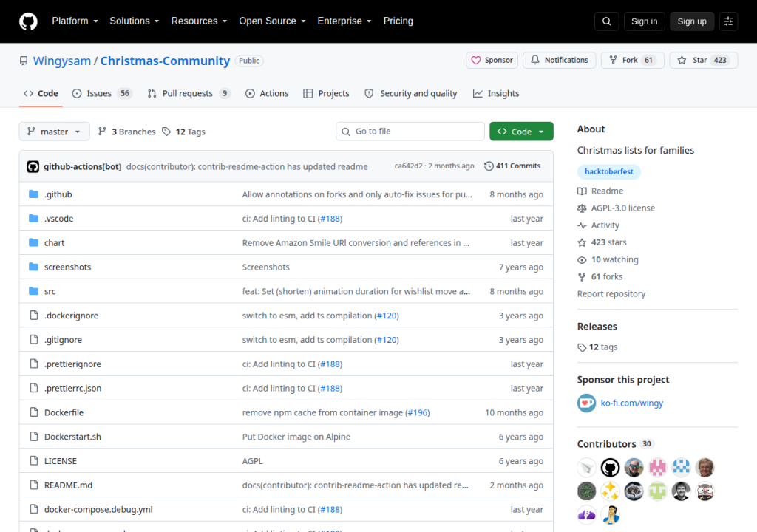757x532 pixels.
Task: Open the Activity link in About
Action: click(598, 225)
